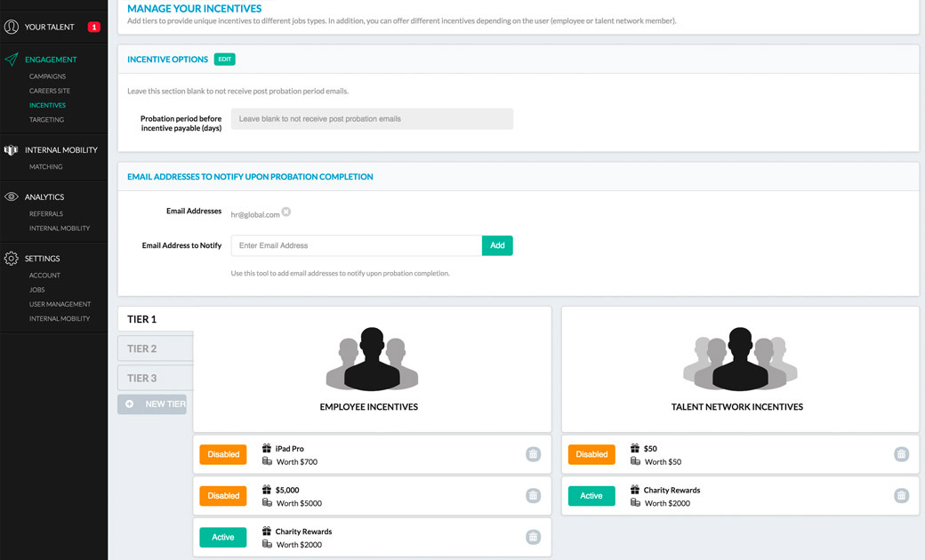Focus the Probation period days field
Screen dimensions: 925x560
coord(373,118)
